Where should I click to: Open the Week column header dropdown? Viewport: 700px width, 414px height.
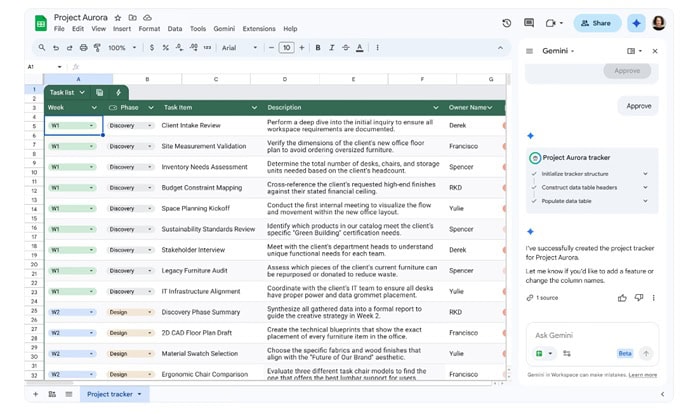(x=94, y=108)
